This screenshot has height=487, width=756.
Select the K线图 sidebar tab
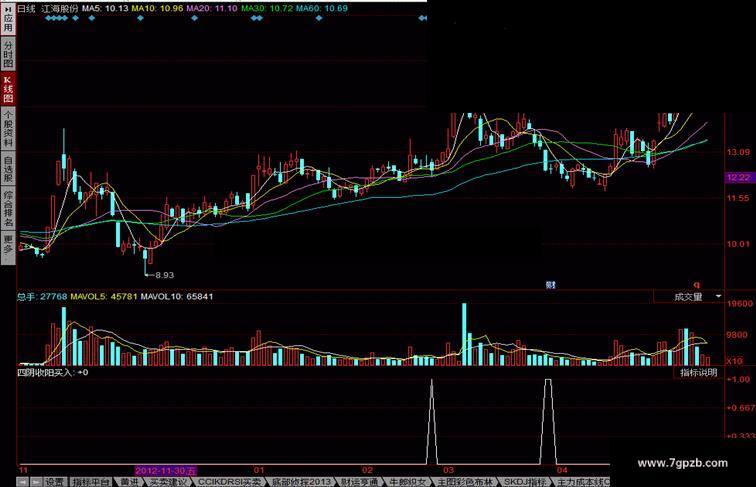(8, 89)
